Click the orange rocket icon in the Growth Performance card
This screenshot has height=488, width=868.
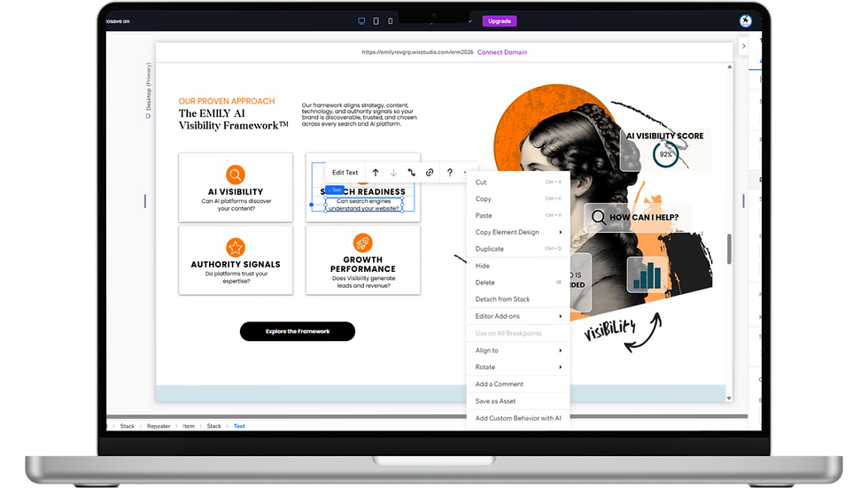click(362, 243)
